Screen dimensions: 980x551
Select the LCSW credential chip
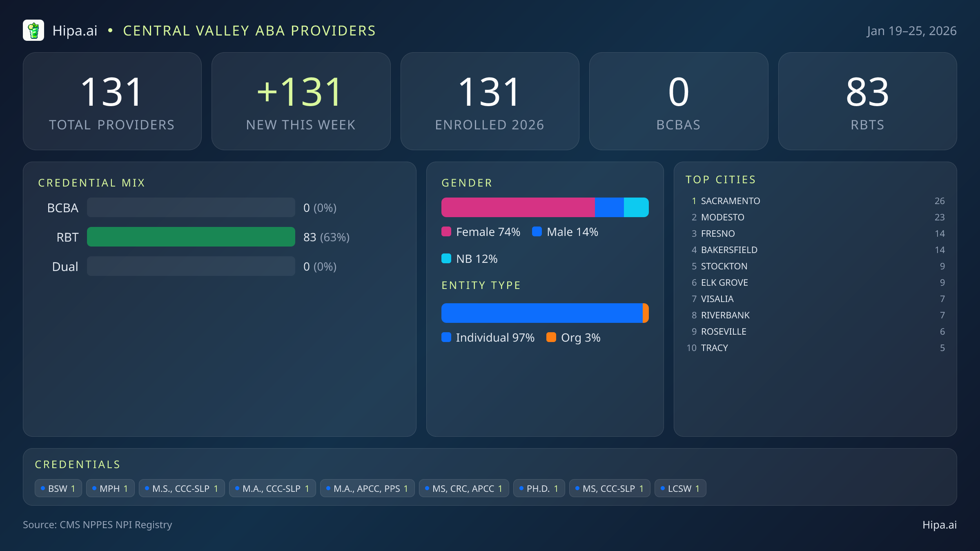point(680,489)
